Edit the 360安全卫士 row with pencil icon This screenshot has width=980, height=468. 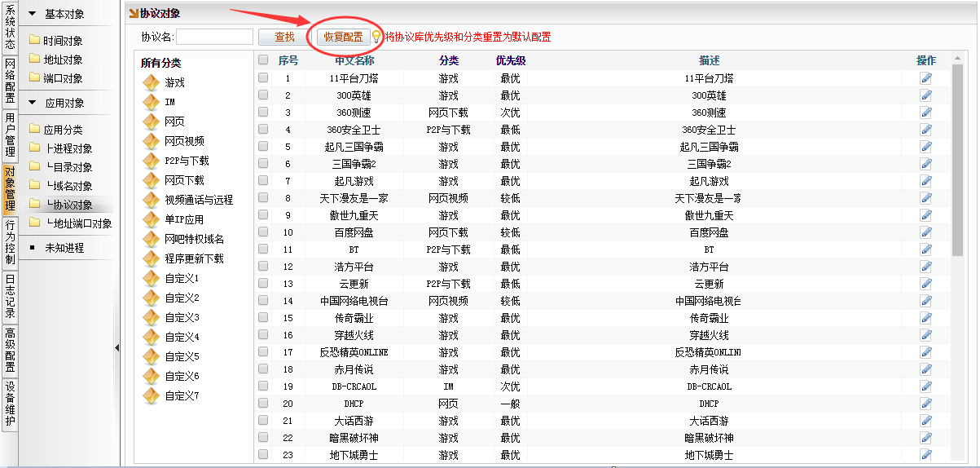click(x=926, y=130)
